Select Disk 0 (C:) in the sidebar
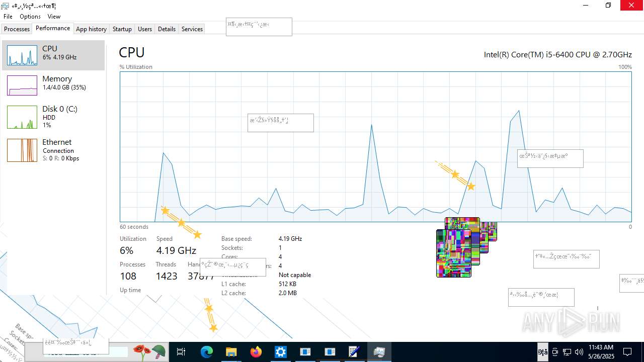This screenshot has width=644, height=362. [x=53, y=117]
